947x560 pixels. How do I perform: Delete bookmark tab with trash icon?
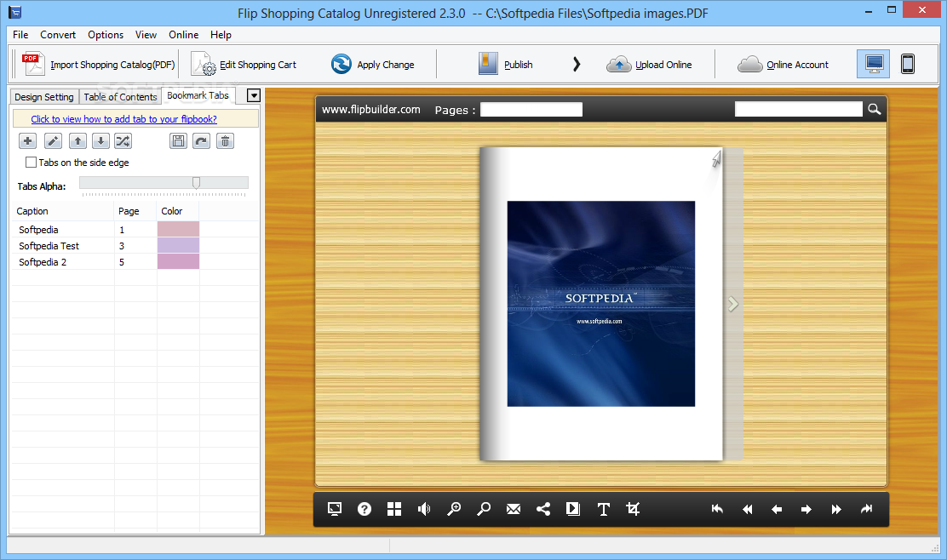[x=225, y=141]
